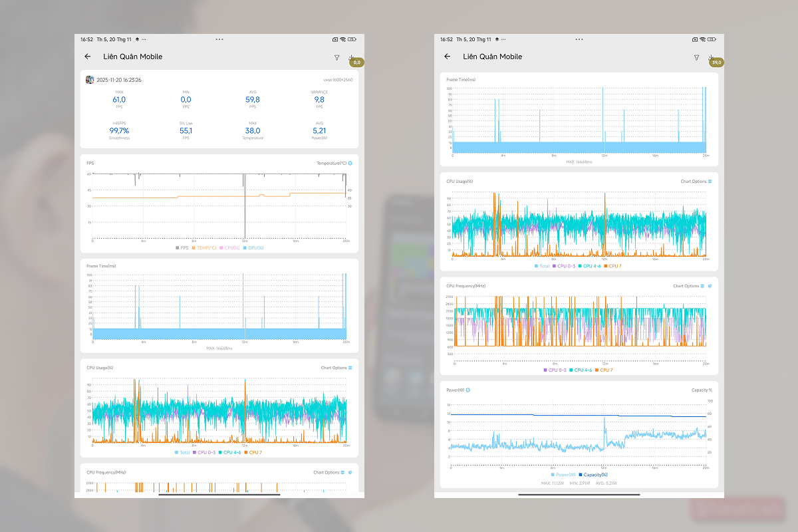Open the filter icon in left screen
The image size is (798, 532).
pos(336,58)
